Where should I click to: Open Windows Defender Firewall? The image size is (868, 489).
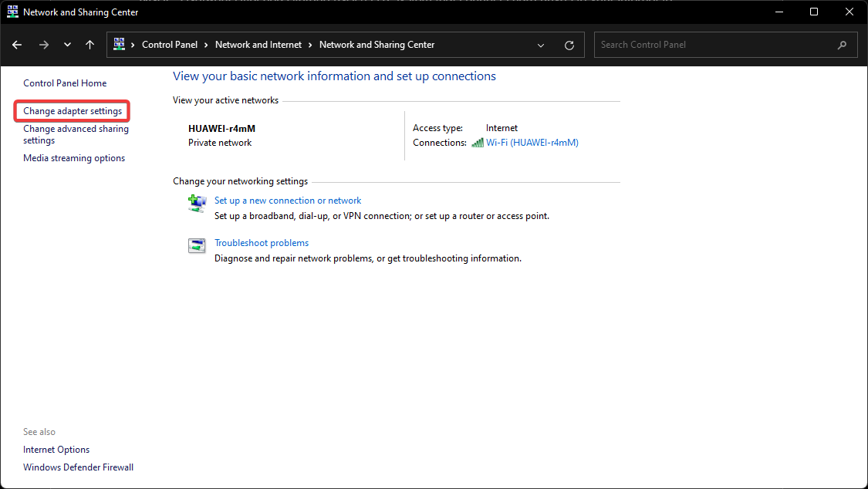(78, 467)
